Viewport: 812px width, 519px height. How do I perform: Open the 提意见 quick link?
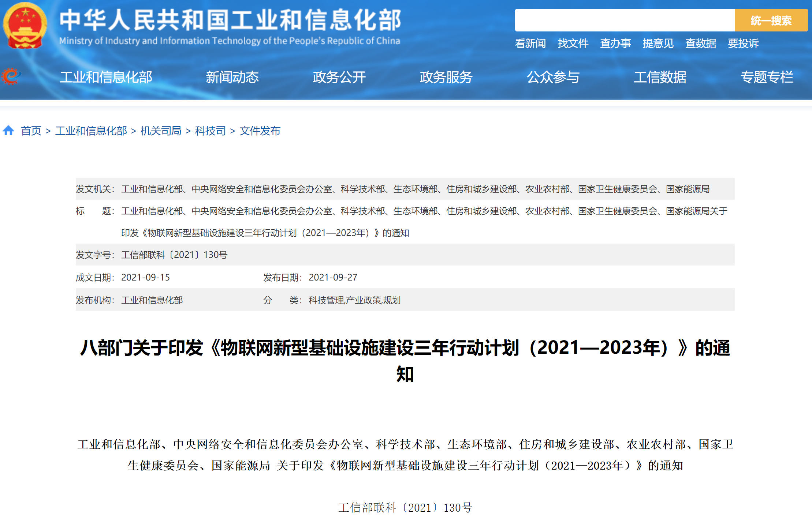click(658, 44)
